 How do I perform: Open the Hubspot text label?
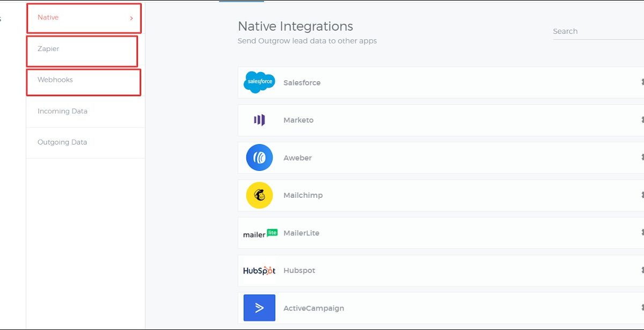pos(299,271)
